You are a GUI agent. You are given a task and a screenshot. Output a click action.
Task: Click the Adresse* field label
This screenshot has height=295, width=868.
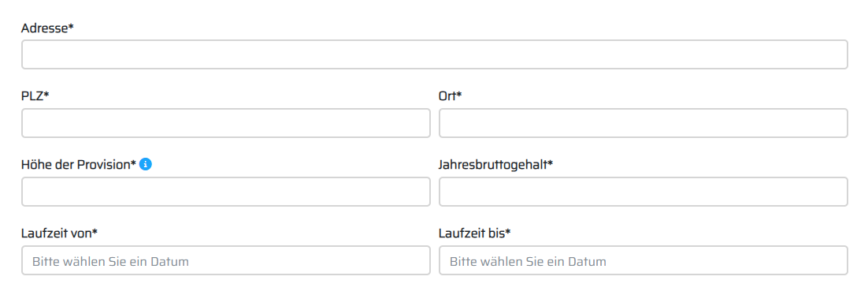47,28
